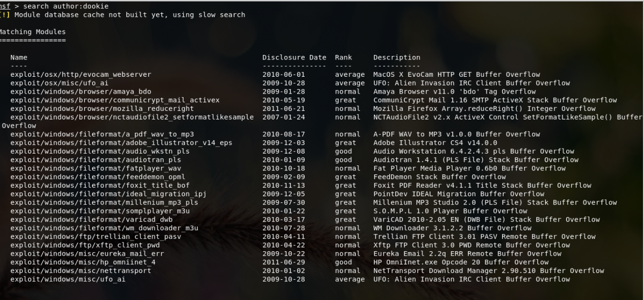Screen dimensions: 644x300
Task: Select module exploit/osx/misc/ufo_ai
Action: point(60,83)
